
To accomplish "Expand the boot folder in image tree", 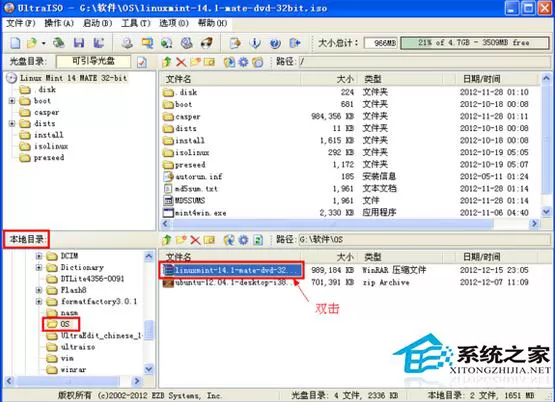I will (12, 101).
